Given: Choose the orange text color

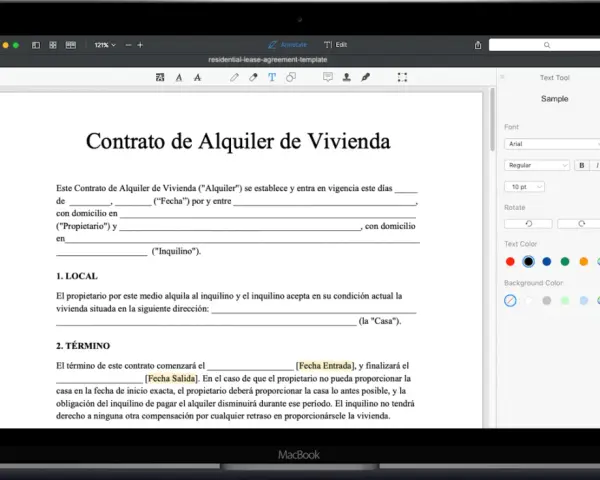Looking at the screenshot, I should tap(584, 261).
